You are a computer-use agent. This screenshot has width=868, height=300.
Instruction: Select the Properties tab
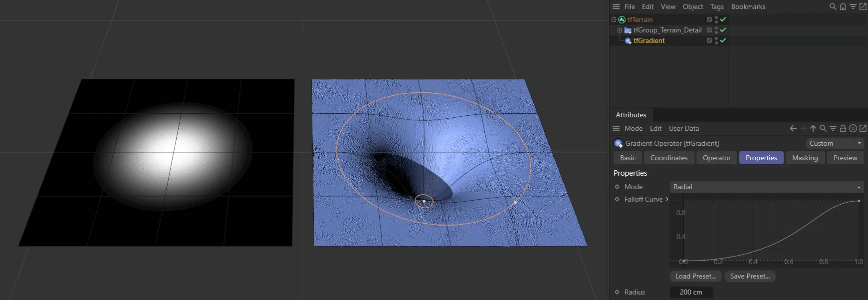(x=761, y=158)
